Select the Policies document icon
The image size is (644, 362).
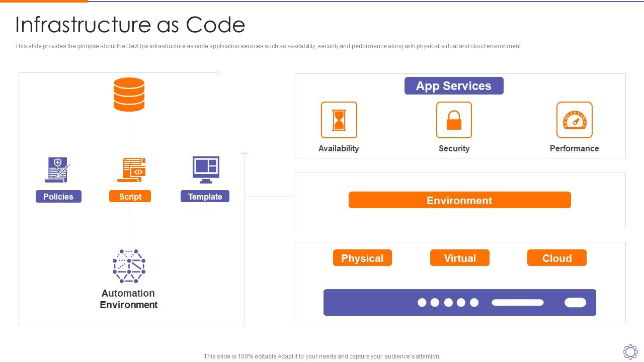[x=57, y=169]
